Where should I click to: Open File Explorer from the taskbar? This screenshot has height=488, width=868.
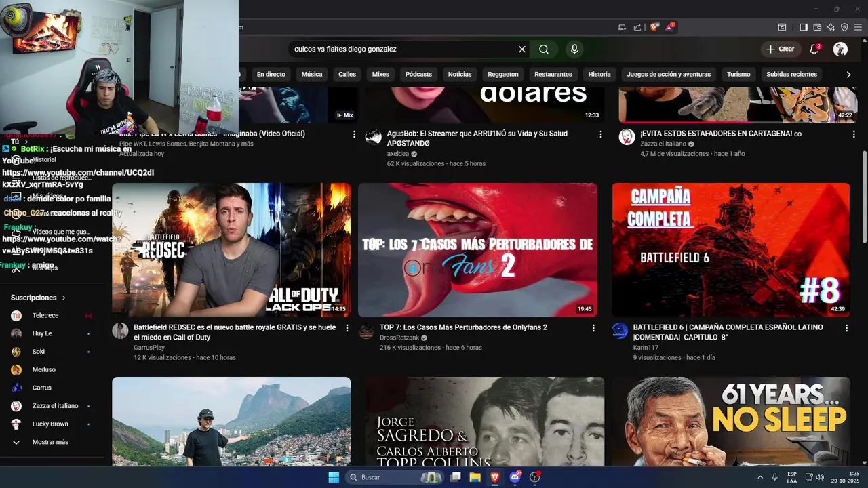tap(475, 477)
